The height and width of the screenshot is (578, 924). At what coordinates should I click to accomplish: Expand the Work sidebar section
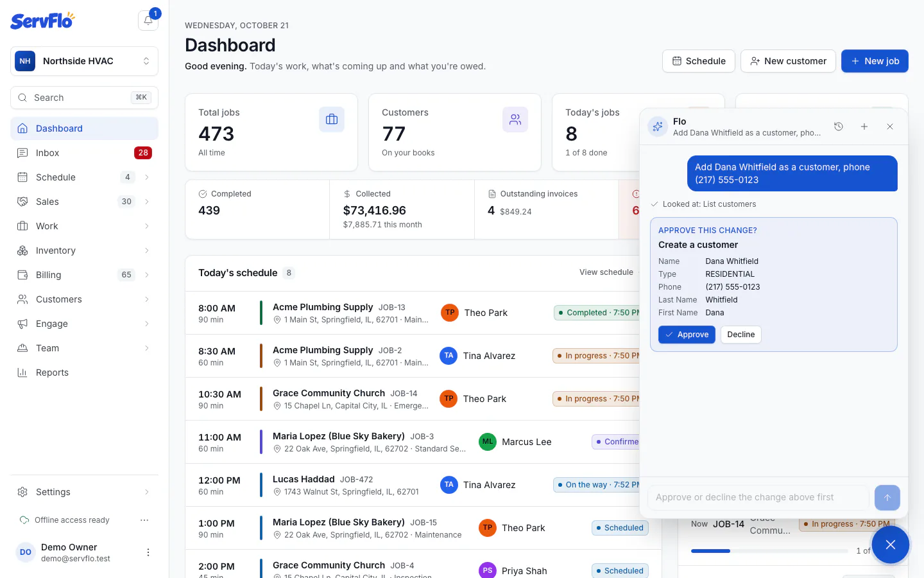point(147,226)
